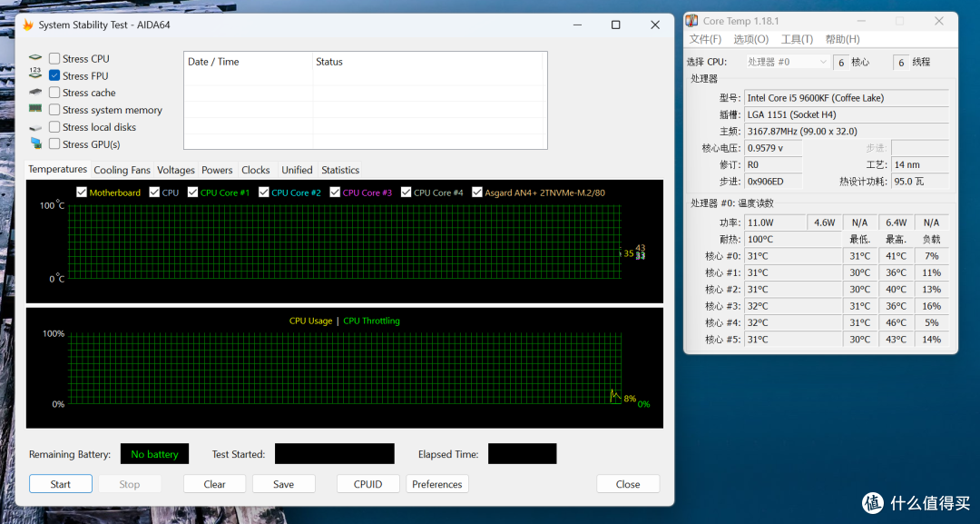Image resolution: width=980 pixels, height=524 pixels.
Task: Toggle CPU Core #1 graph checkbox
Action: (x=192, y=192)
